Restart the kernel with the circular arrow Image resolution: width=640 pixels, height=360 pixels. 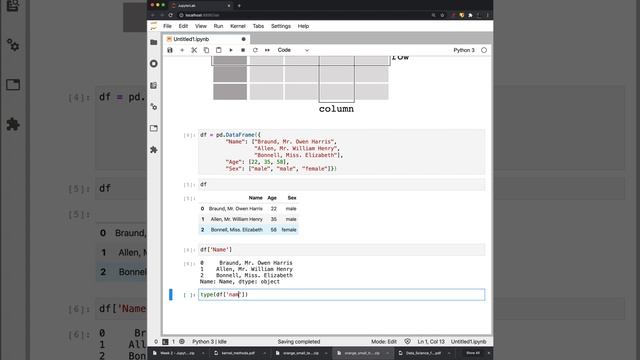[x=255, y=50]
